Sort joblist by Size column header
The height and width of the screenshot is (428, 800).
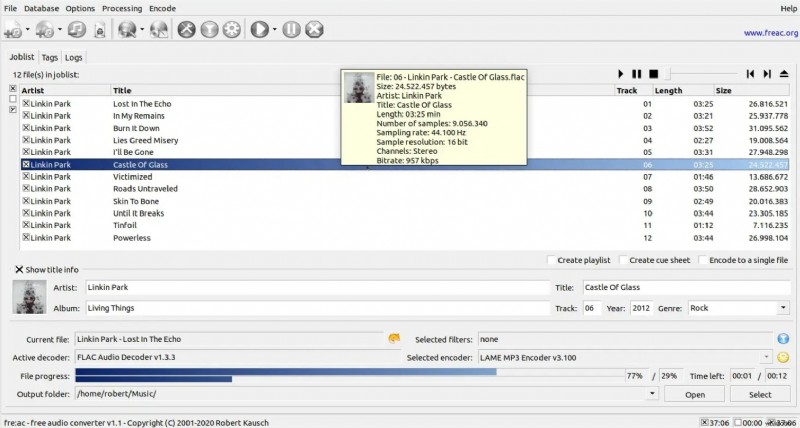pos(752,91)
